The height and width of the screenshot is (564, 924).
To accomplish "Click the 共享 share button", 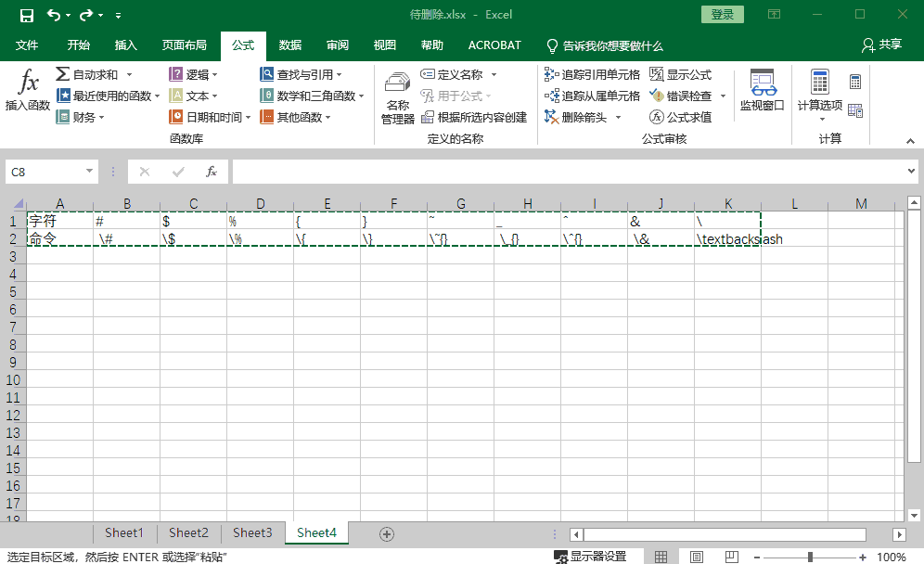I will coord(885,45).
